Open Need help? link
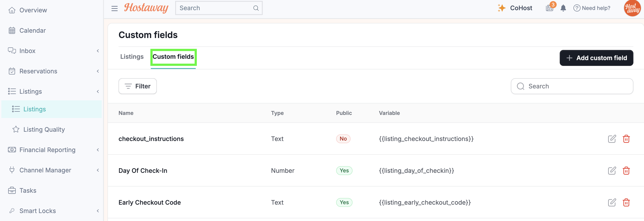Screen dimensions: 644x221 click(x=592, y=8)
